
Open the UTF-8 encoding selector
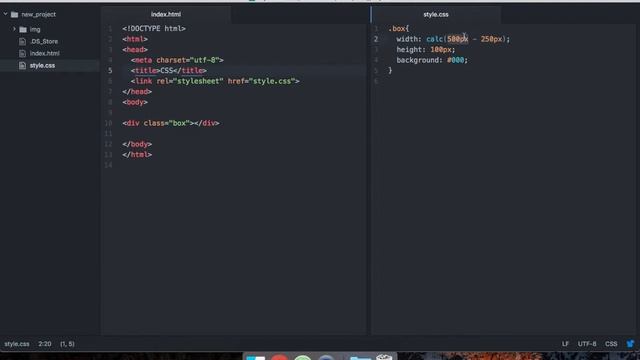pos(587,344)
